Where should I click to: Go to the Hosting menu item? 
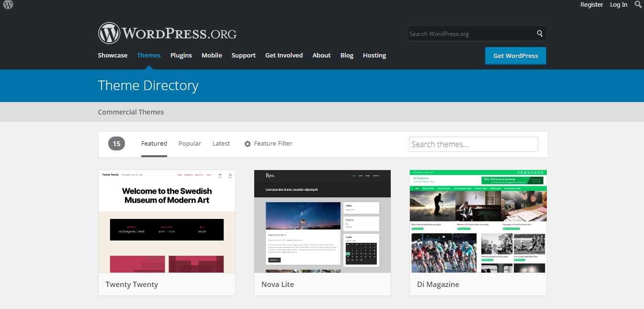[374, 55]
